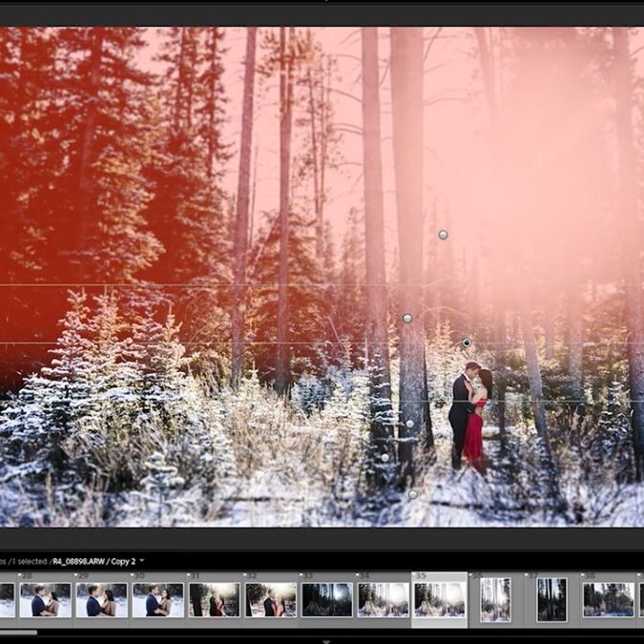This screenshot has width=644, height=644.
Task: Select the pin on trunk beside couple's waist
Action: click(409, 424)
